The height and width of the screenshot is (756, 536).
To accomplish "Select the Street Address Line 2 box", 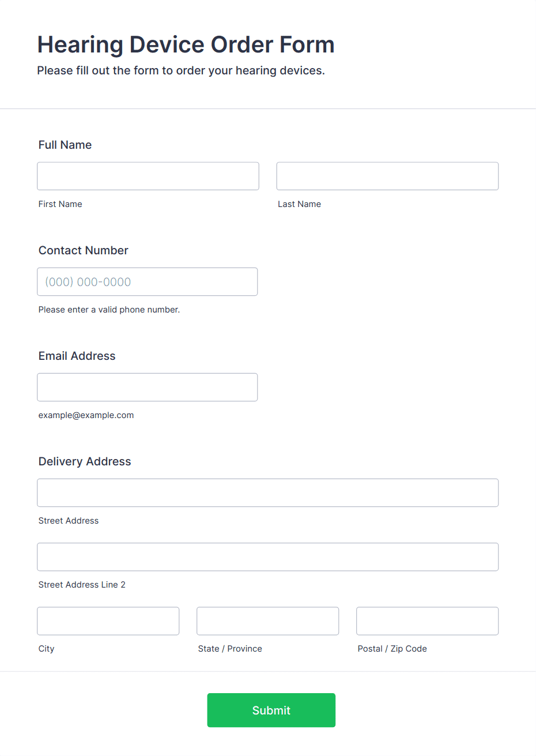I will point(268,556).
